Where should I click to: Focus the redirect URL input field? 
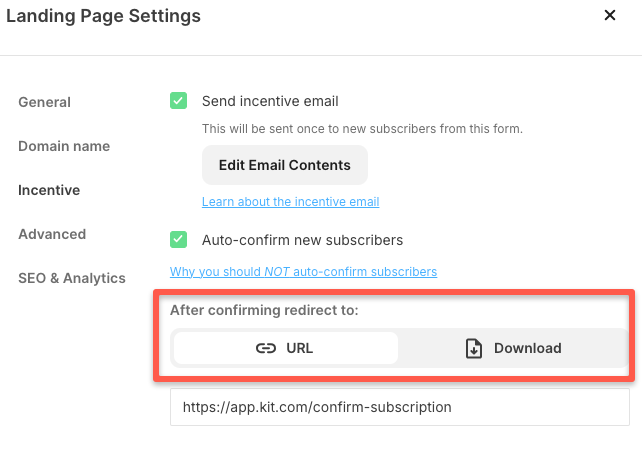pos(400,407)
